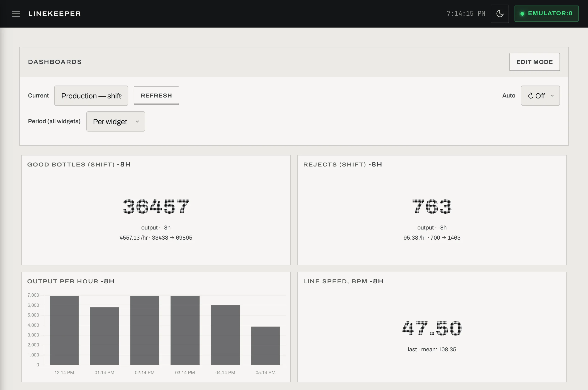Click the 7:14:15 PM clock
588x390 pixels.
(466, 13)
